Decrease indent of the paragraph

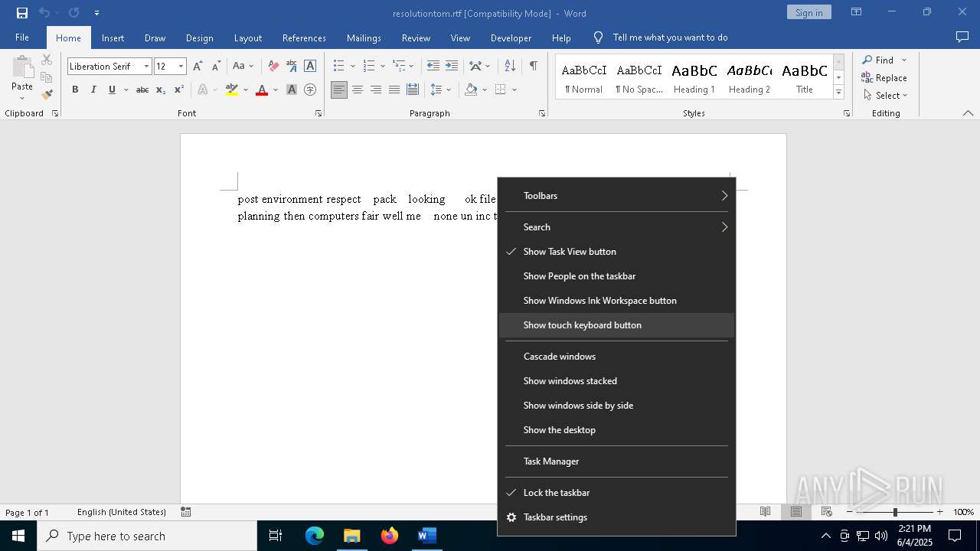(433, 66)
